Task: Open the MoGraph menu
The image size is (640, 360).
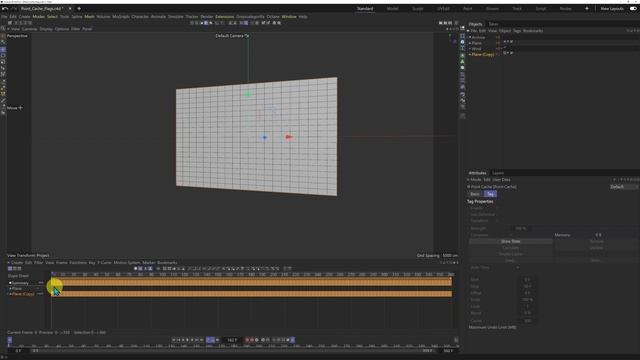Action: [121, 17]
